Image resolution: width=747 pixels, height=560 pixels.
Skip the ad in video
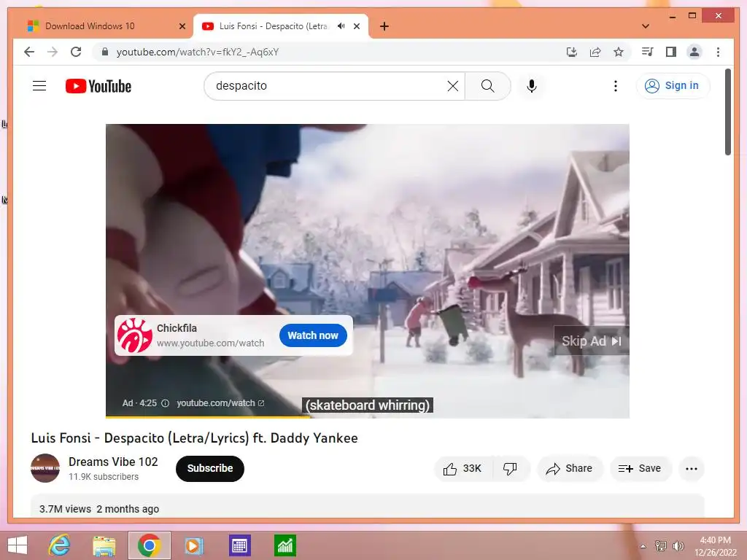[x=591, y=341]
